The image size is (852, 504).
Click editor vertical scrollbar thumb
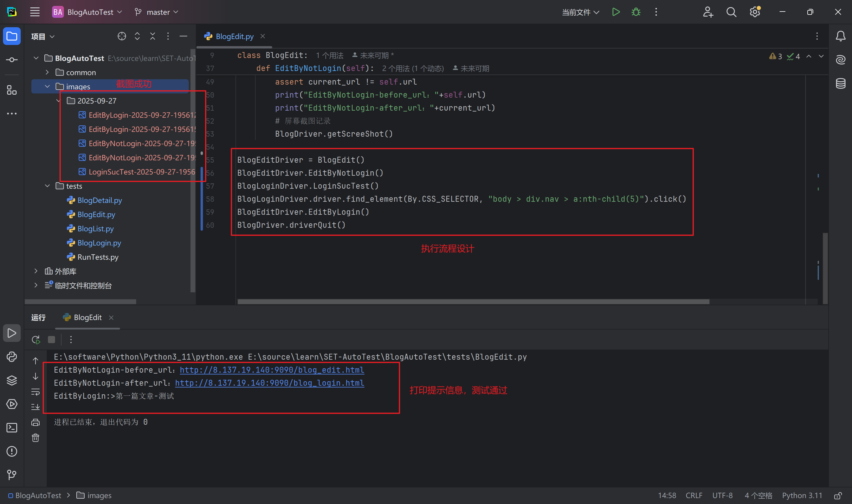(825, 268)
